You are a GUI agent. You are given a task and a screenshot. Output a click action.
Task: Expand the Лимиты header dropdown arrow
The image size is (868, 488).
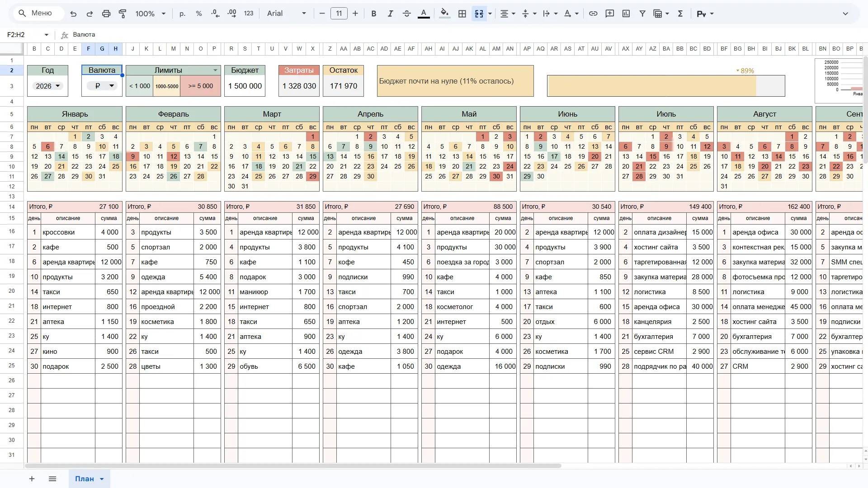pos(215,70)
